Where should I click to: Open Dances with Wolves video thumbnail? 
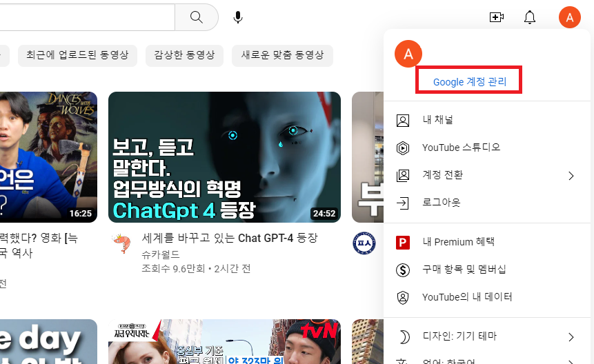point(48,157)
